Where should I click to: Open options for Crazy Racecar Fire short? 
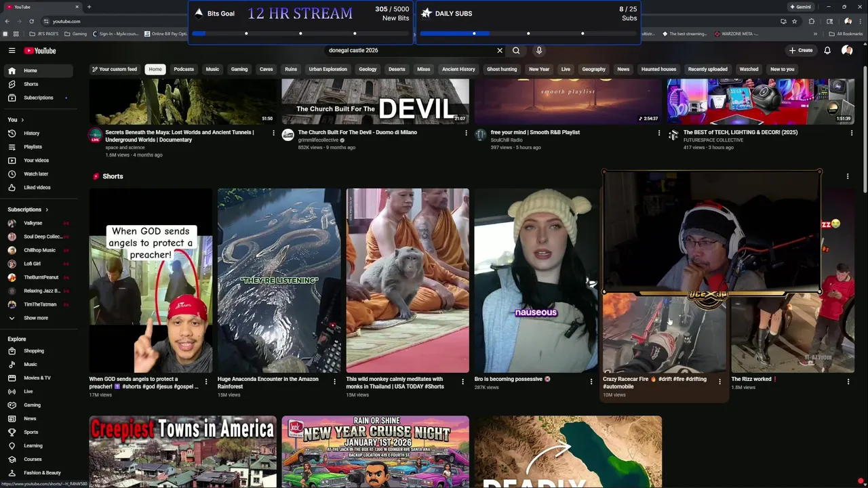click(x=719, y=382)
